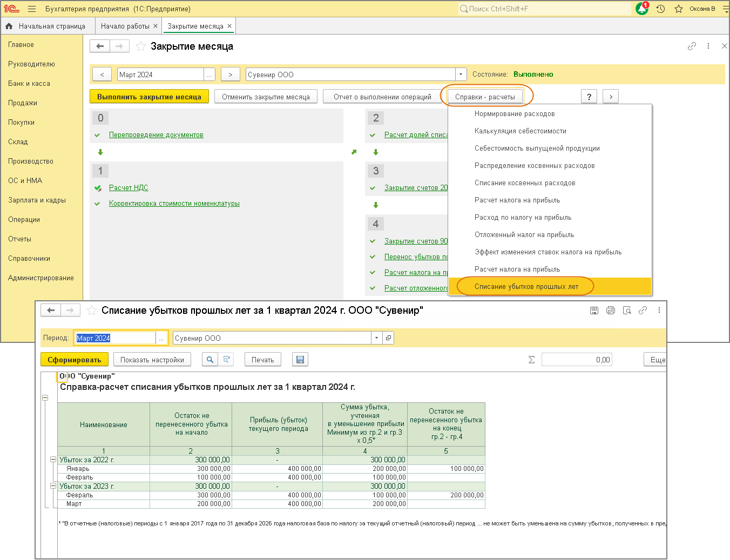The image size is (730, 560).
Task: Open organization dropdown in report form
Action: click(377, 338)
